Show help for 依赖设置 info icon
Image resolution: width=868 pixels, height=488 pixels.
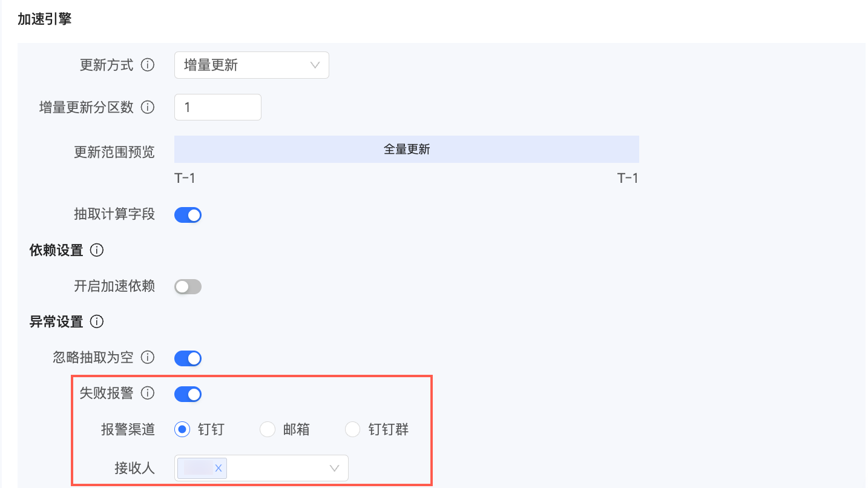[x=97, y=249]
